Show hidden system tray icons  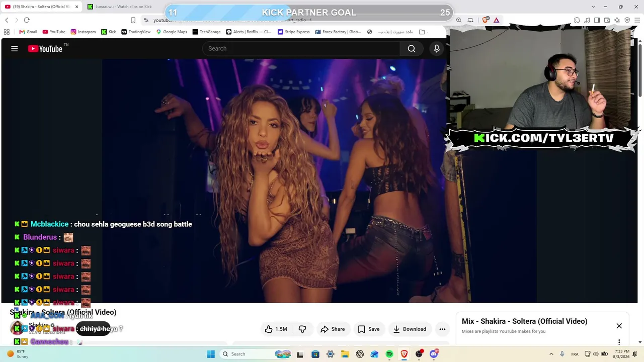pos(551,354)
